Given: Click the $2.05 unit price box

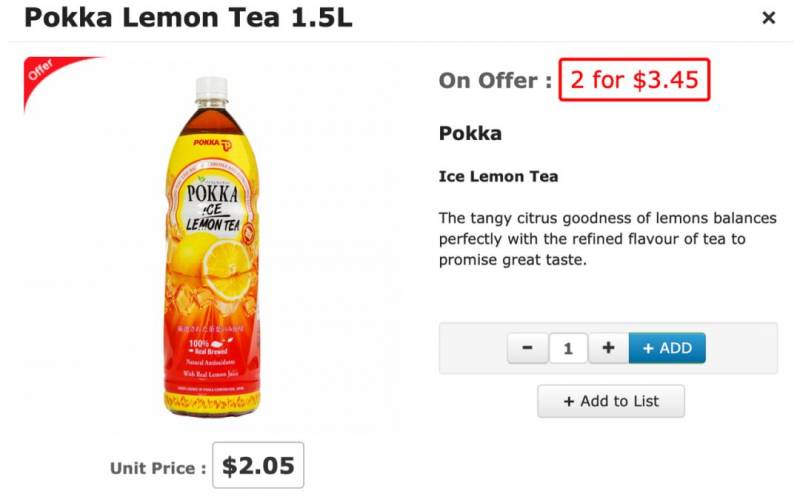Looking at the screenshot, I should (x=258, y=465).
